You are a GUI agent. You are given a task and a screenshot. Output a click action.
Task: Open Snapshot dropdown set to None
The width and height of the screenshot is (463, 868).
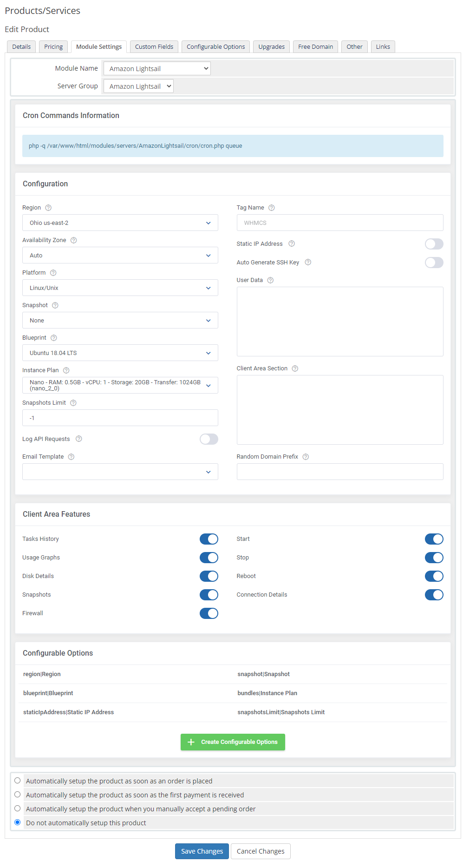click(x=120, y=320)
